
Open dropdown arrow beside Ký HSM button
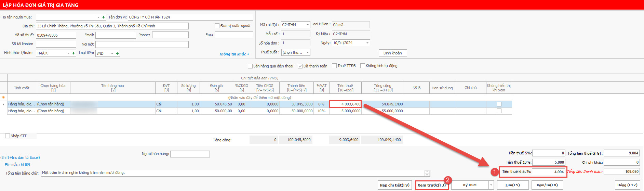click(491, 185)
